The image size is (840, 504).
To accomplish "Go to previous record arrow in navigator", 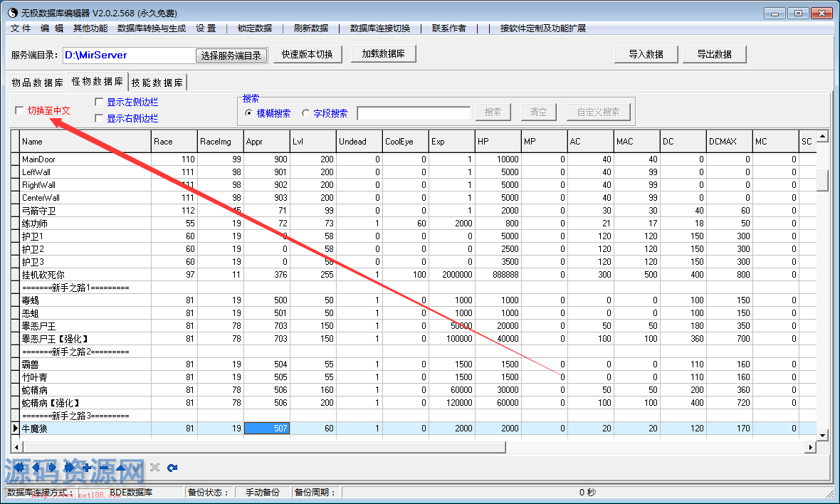I will (36, 468).
